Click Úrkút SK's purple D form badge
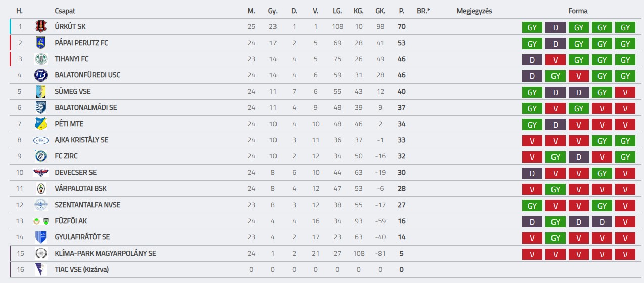Viewport: 644px width, 283px height. click(x=555, y=28)
